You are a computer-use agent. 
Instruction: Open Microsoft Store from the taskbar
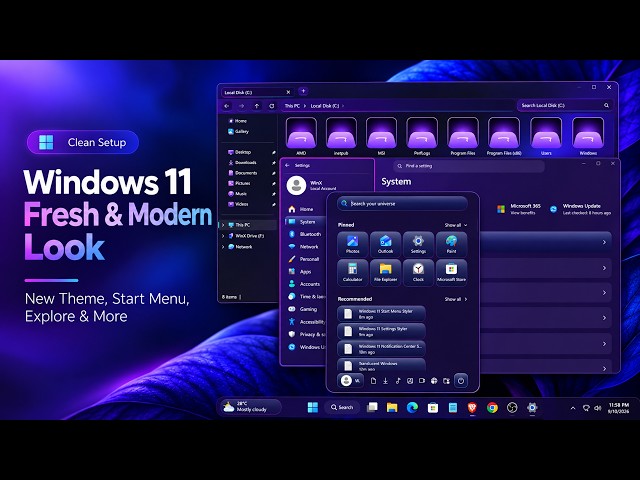point(433,407)
